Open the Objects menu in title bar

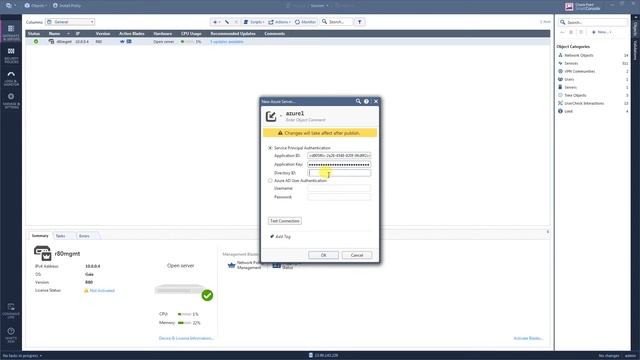point(36,6)
